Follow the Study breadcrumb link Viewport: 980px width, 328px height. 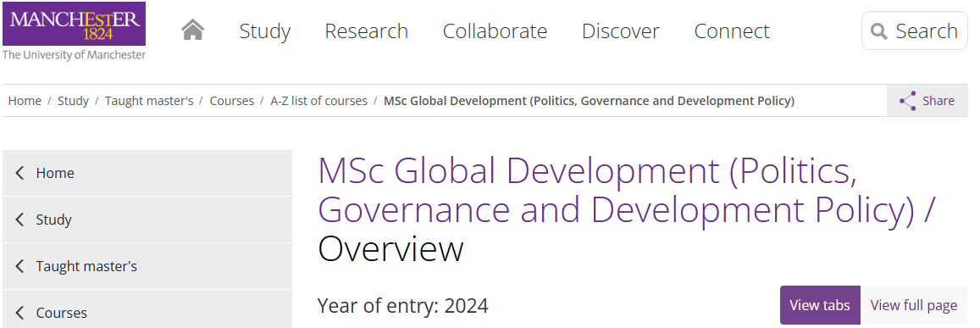tap(73, 101)
